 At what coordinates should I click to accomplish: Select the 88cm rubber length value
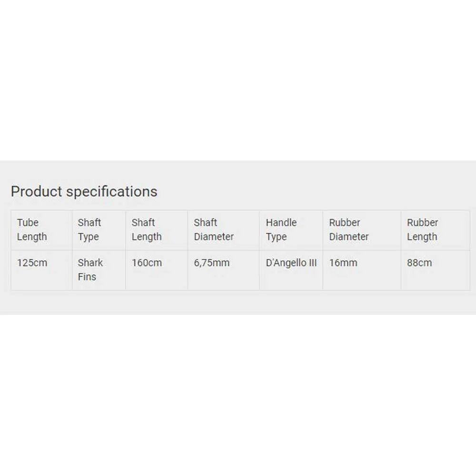[x=419, y=263]
